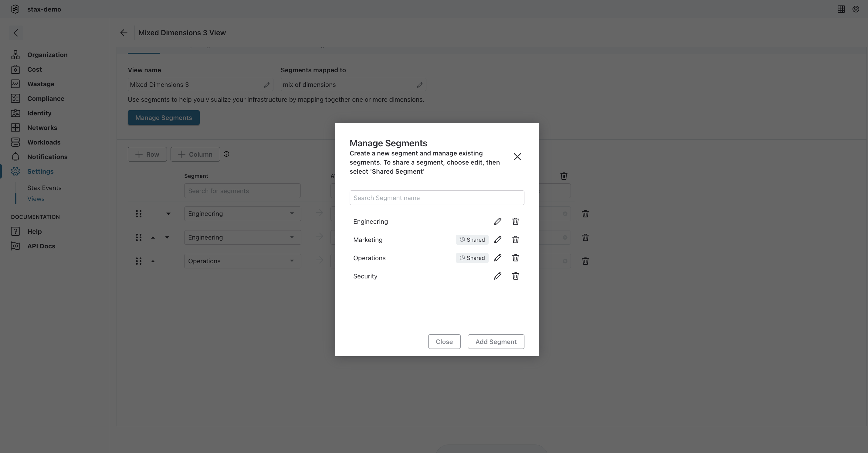Delete the first Engineering row
The height and width of the screenshot is (453, 868).
click(x=585, y=214)
